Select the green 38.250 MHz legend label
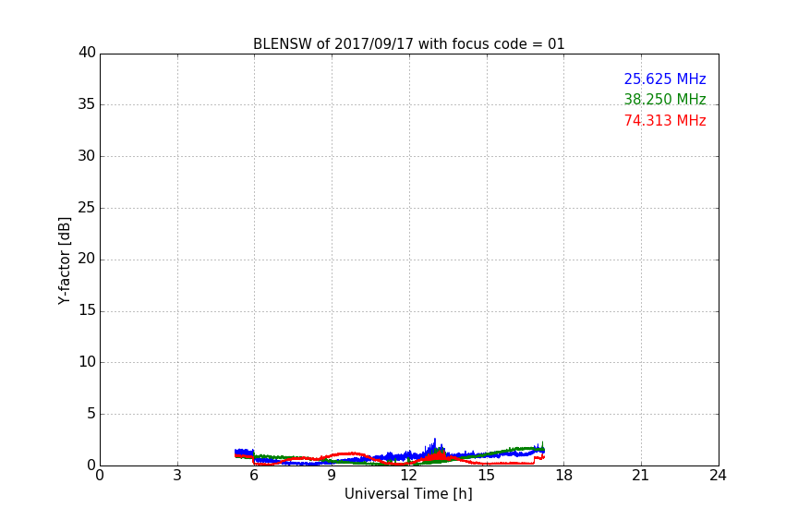 click(x=665, y=99)
